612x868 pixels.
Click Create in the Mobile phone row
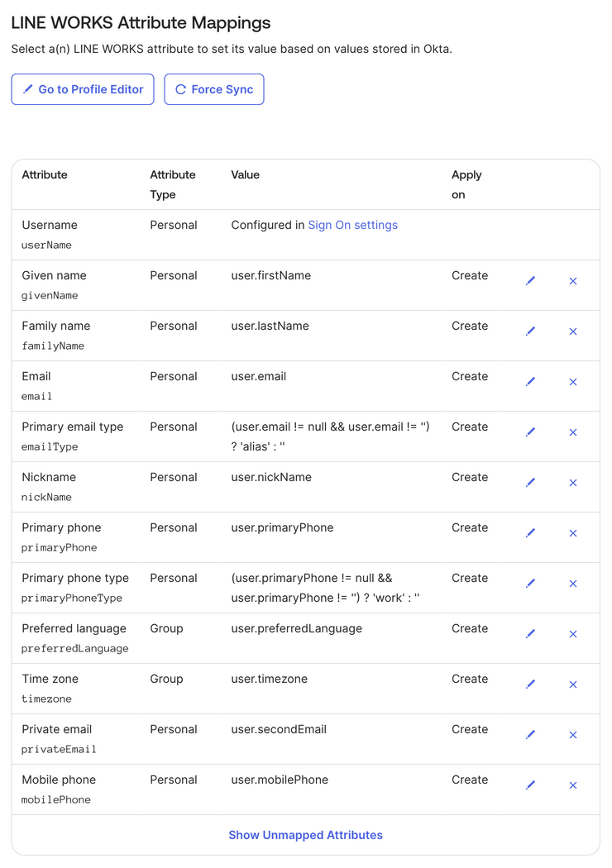pyautogui.click(x=470, y=780)
